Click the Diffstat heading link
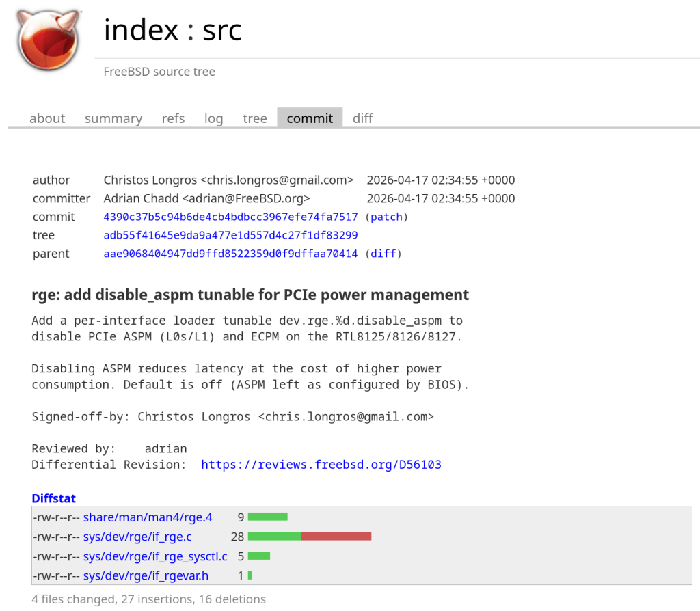Image resolution: width=700 pixels, height=611 pixels. pos(54,498)
